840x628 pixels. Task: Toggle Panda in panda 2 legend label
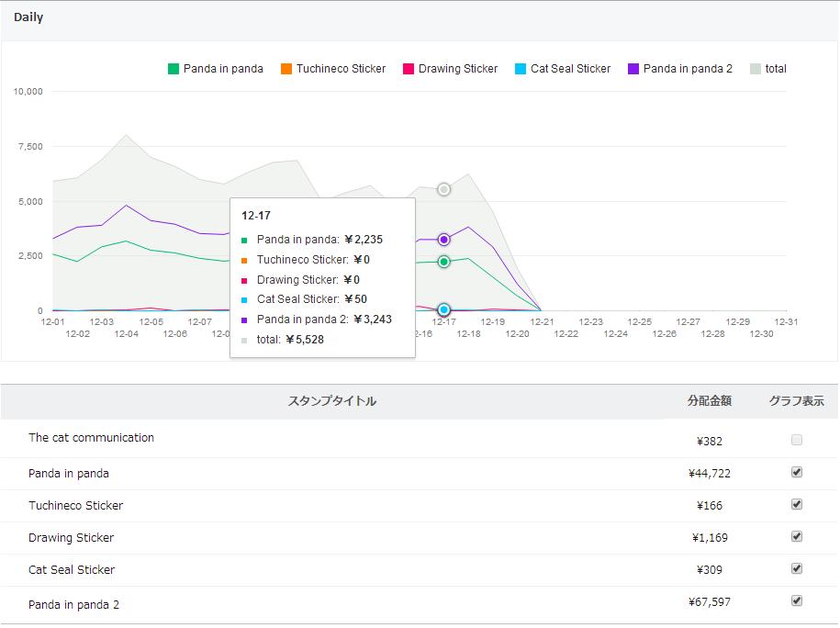[688, 69]
